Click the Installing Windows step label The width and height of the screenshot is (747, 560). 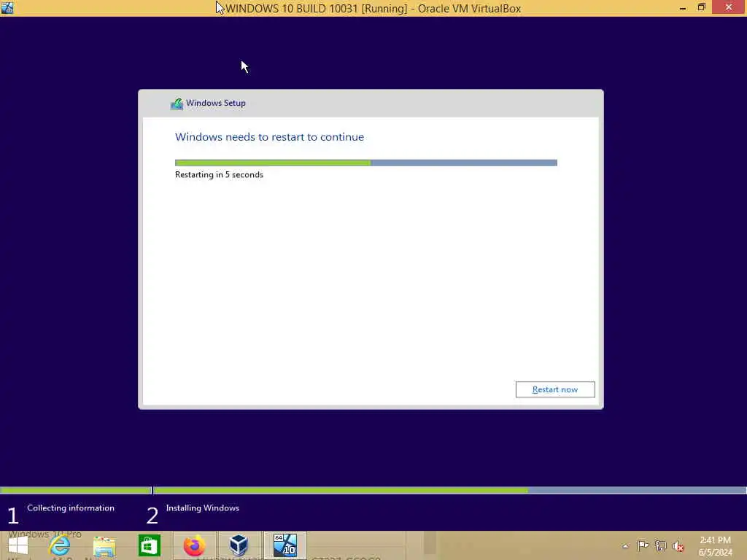coord(203,508)
